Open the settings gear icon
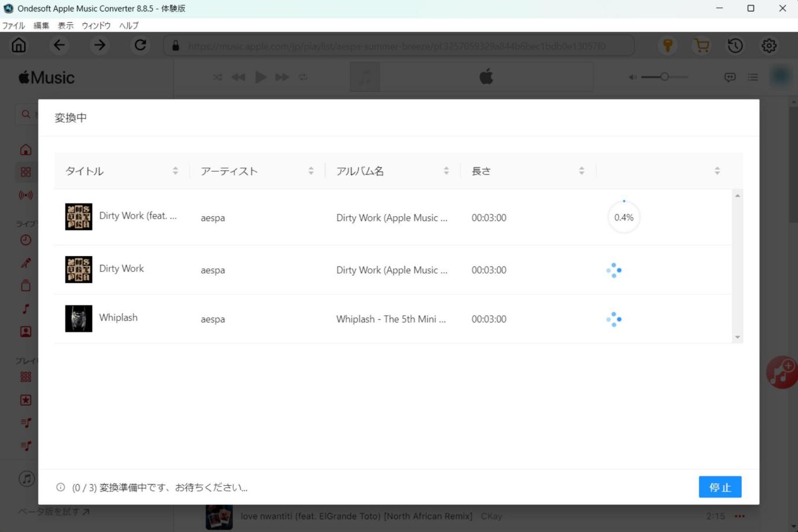Screen dimensions: 798x532 (769, 46)
